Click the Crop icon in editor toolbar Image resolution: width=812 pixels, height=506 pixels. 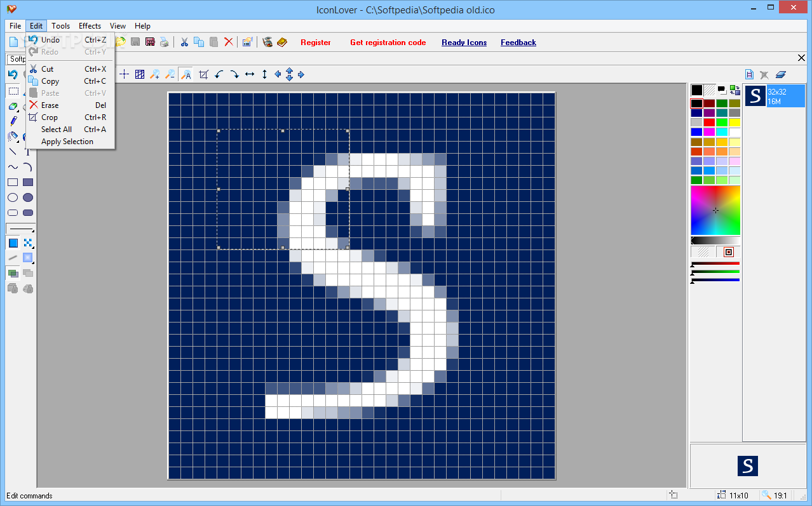(x=203, y=75)
